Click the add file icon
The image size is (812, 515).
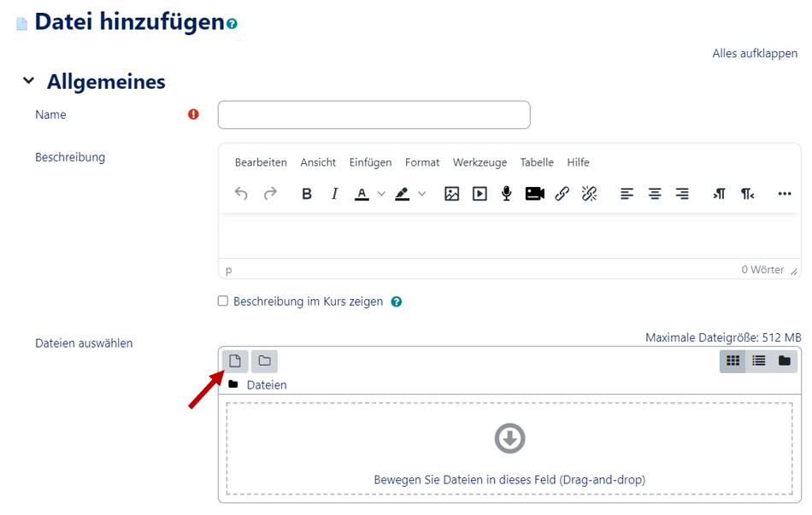[235, 361]
